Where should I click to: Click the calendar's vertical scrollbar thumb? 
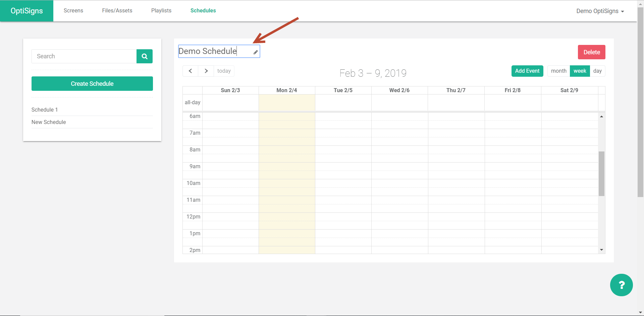(x=601, y=174)
